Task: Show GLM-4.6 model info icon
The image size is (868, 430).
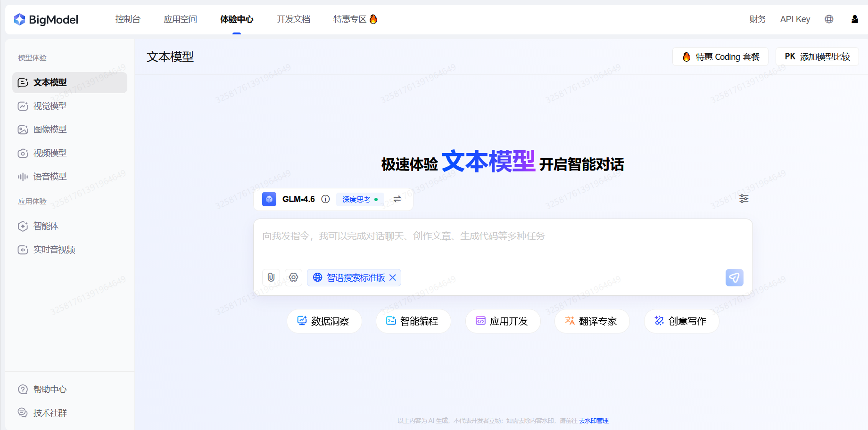Action: click(325, 199)
